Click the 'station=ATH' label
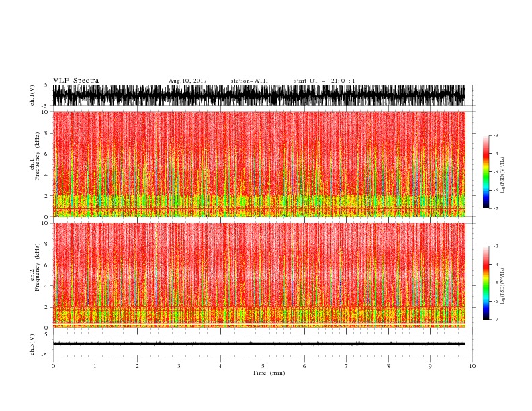This screenshot has width=532, height=411. point(249,81)
